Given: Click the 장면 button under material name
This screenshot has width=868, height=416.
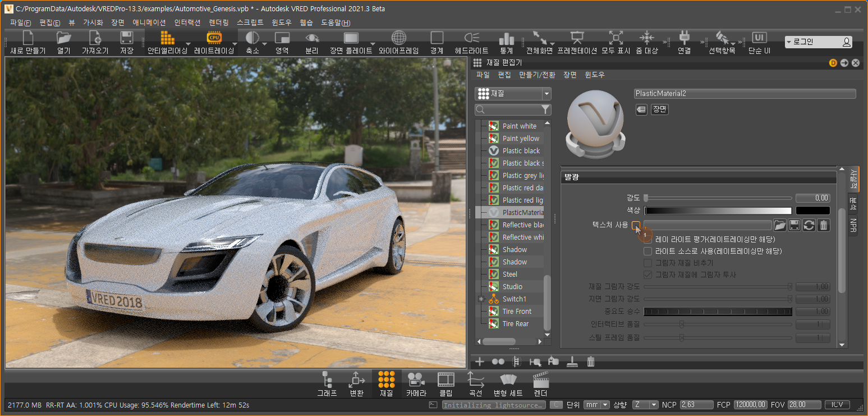Looking at the screenshot, I should (x=659, y=109).
